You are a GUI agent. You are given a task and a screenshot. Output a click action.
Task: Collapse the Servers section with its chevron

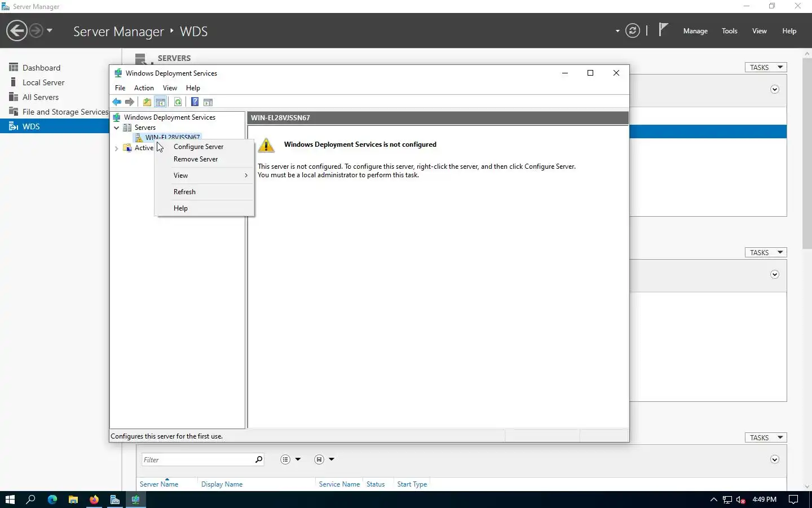(775, 89)
